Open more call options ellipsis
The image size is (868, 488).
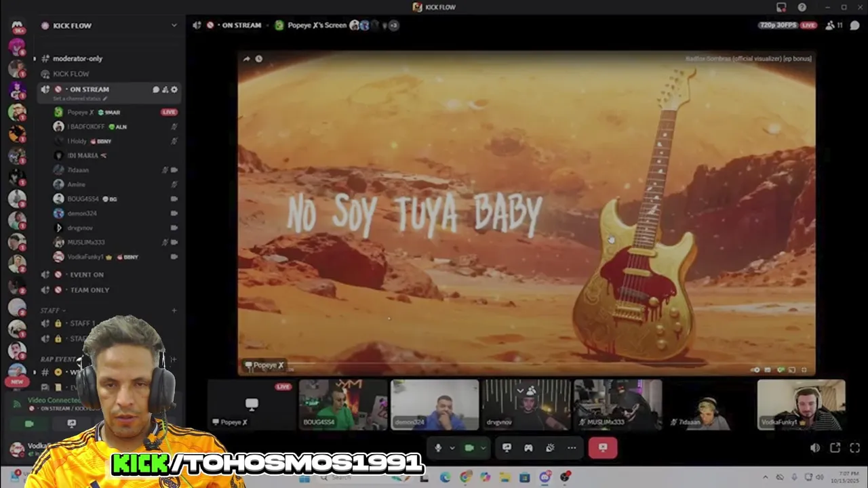pyautogui.click(x=572, y=448)
